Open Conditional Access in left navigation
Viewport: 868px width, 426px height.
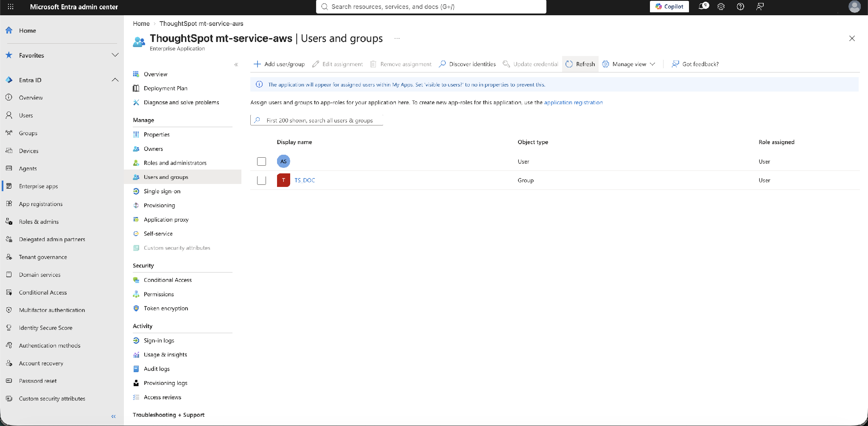tap(43, 292)
